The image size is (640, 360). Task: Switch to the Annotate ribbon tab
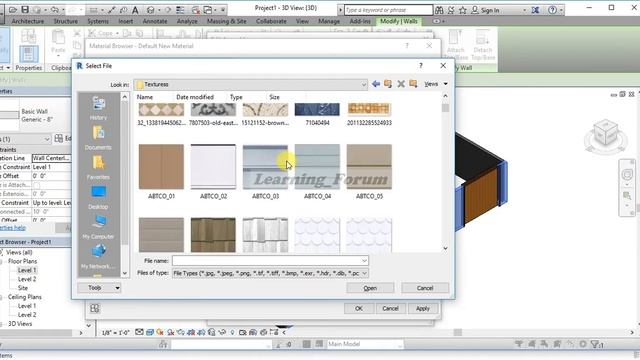(155, 21)
